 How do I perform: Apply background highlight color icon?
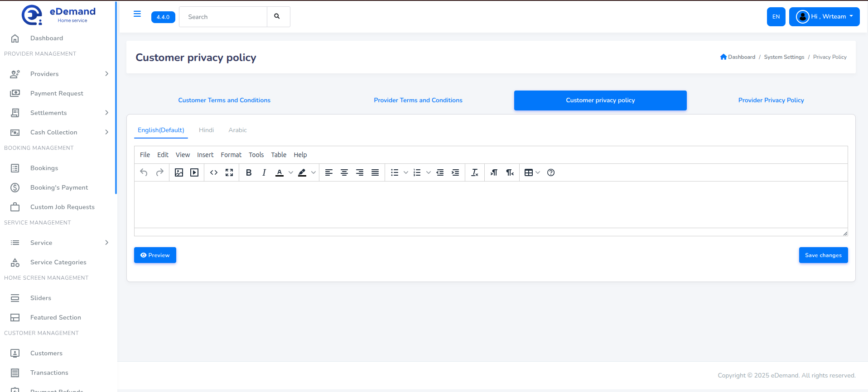tap(302, 172)
